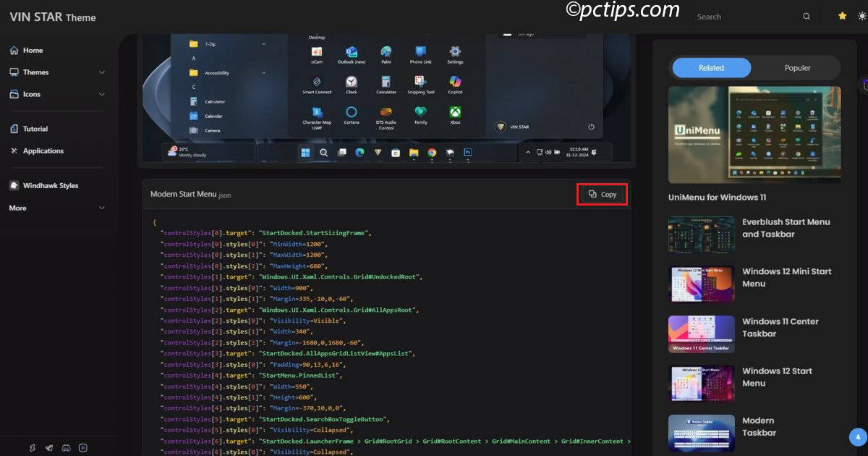The width and height of the screenshot is (868, 456).
Task: Toggle light mode with the sun icon
Action: 861,16
